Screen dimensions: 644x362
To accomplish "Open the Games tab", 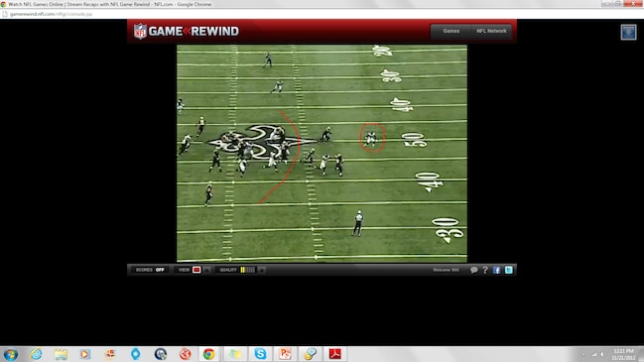I will tap(451, 31).
